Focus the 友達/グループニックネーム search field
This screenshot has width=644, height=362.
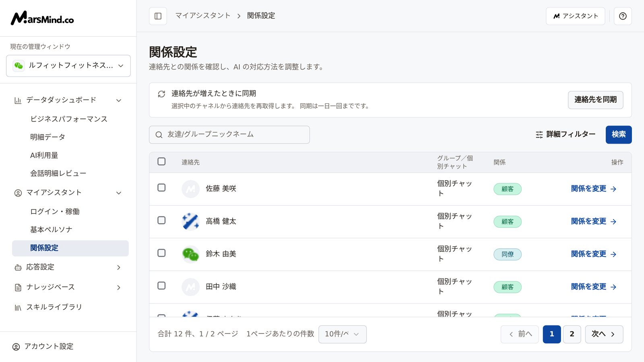click(x=229, y=135)
